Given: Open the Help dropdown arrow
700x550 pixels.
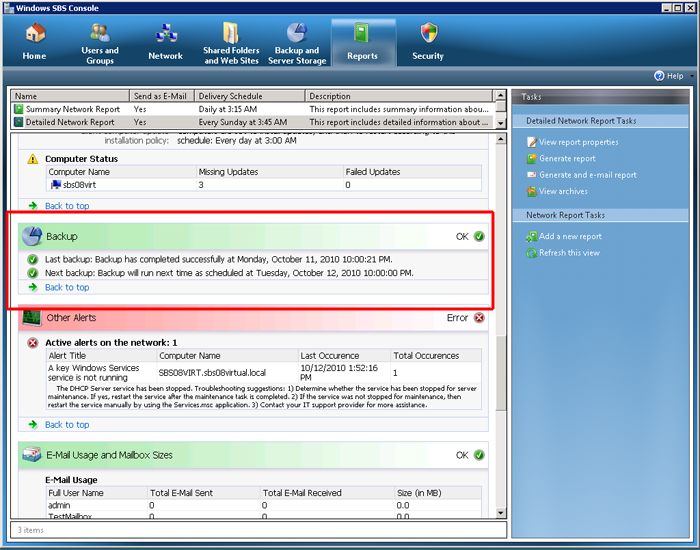Looking at the screenshot, I should tap(689, 76).
